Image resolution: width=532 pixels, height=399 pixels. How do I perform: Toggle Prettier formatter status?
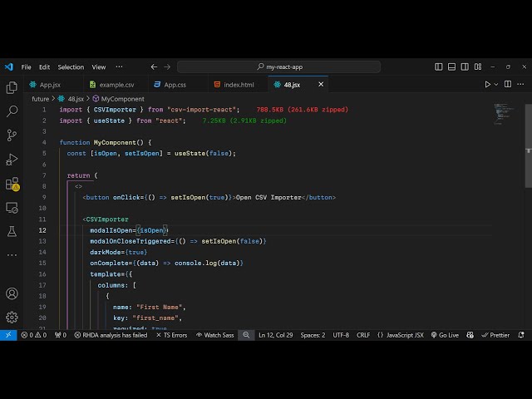[x=495, y=335]
